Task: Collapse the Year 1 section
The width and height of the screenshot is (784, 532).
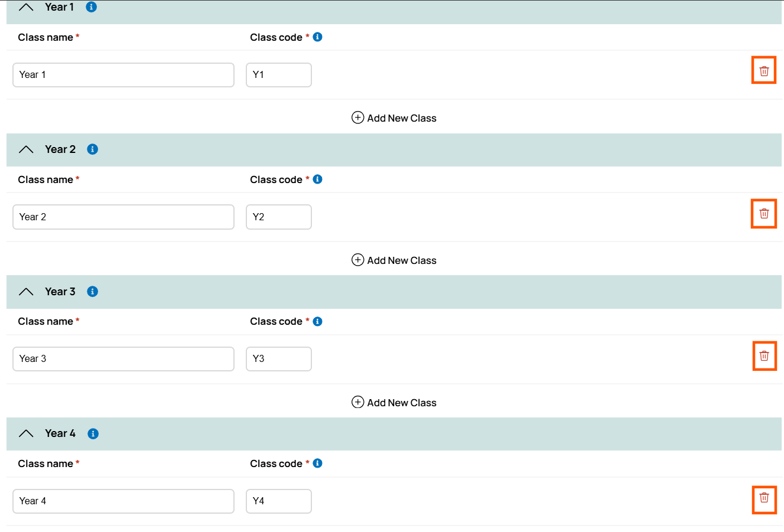Action: click(x=26, y=7)
